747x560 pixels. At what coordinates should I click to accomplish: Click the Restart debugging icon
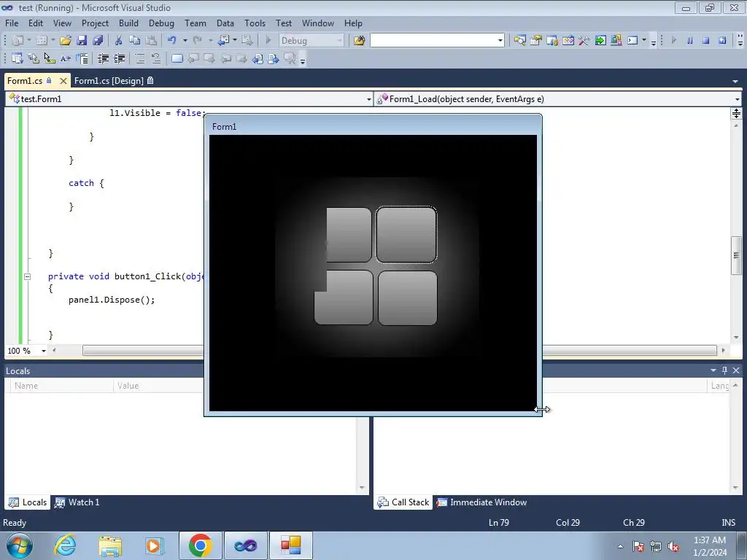[x=722, y=41]
